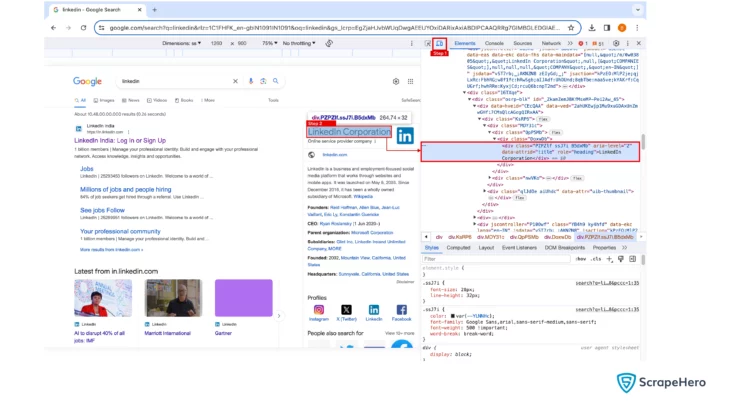Open the tab search dropdown arrow
The image size is (744, 413).
point(638,9)
